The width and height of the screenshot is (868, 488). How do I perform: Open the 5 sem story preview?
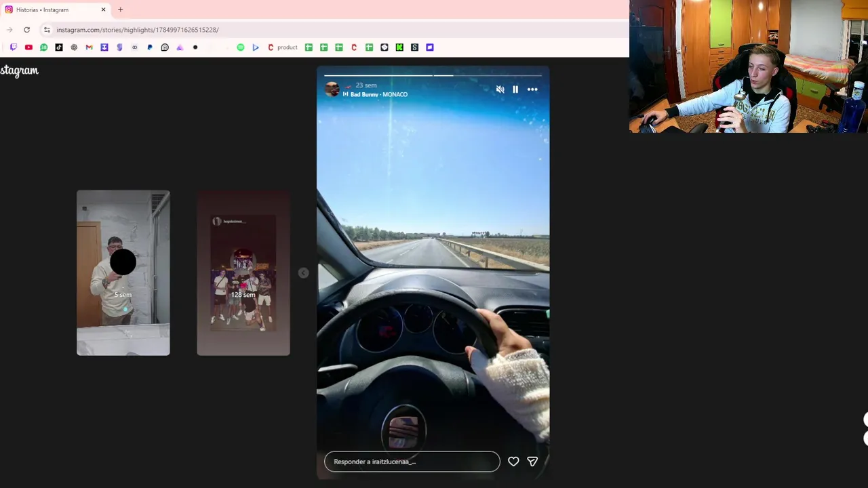[123, 272]
